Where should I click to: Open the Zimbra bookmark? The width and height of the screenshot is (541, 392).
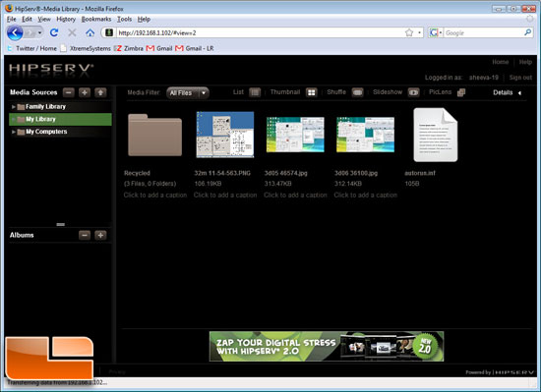point(128,48)
